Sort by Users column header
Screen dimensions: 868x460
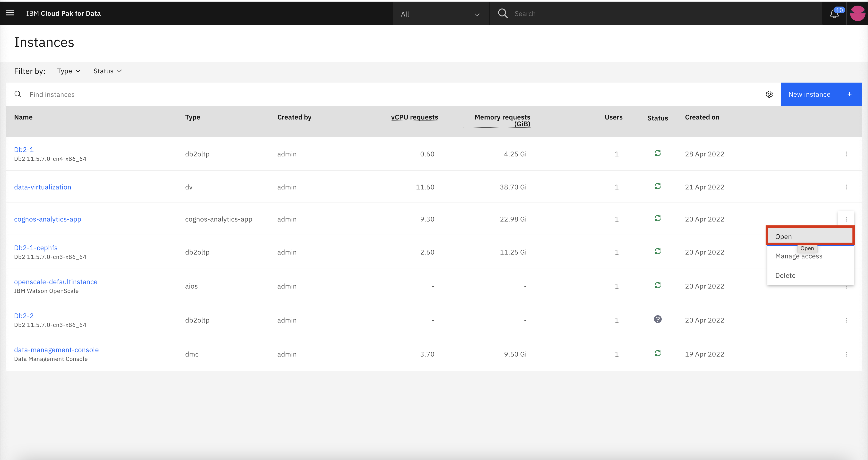click(613, 117)
